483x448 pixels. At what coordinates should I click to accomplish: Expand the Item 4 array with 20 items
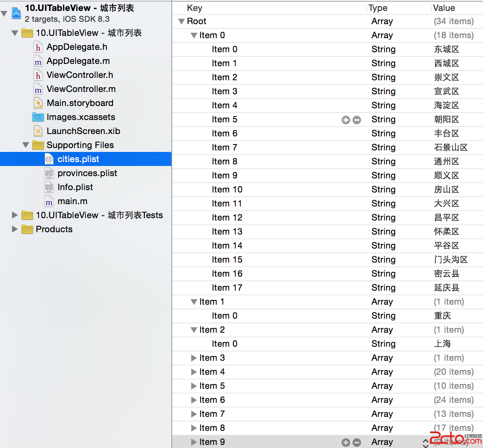[x=194, y=372]
